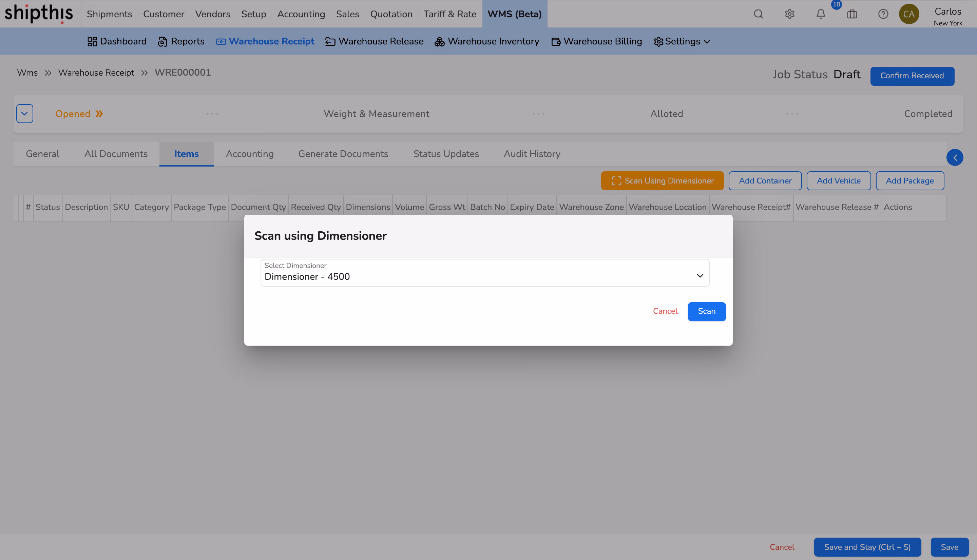The width and height of the screenshot is (977, 560).
Task: Click the Package Type column header
Action: (x=199, y=207)
